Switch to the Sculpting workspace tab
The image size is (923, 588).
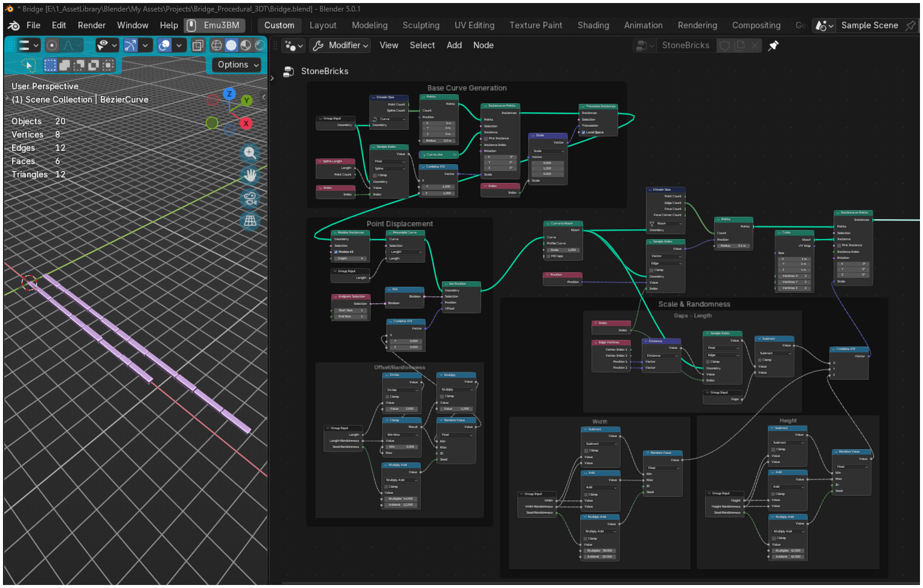(x=421, y=25)
